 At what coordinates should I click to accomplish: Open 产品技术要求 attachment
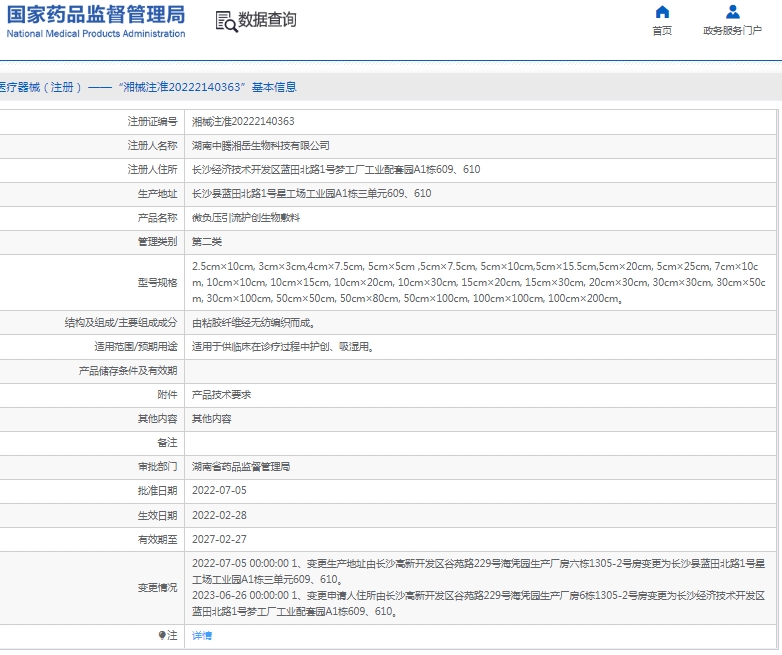(x=221, y=395)
